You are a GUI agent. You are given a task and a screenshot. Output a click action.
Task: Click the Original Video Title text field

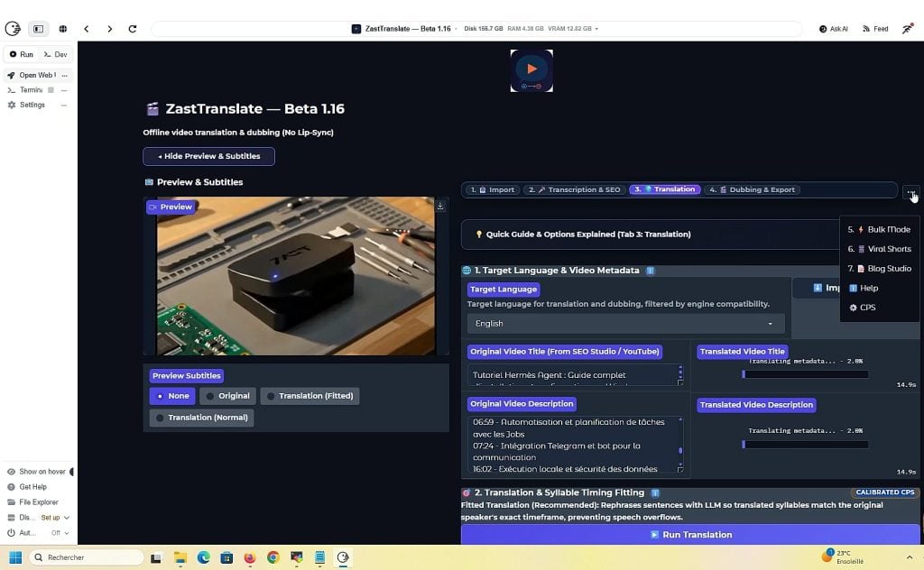[575, 375]
